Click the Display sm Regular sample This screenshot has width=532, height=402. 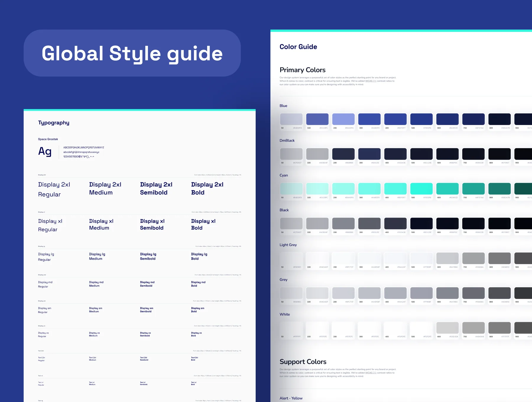[x=45, y=310]
